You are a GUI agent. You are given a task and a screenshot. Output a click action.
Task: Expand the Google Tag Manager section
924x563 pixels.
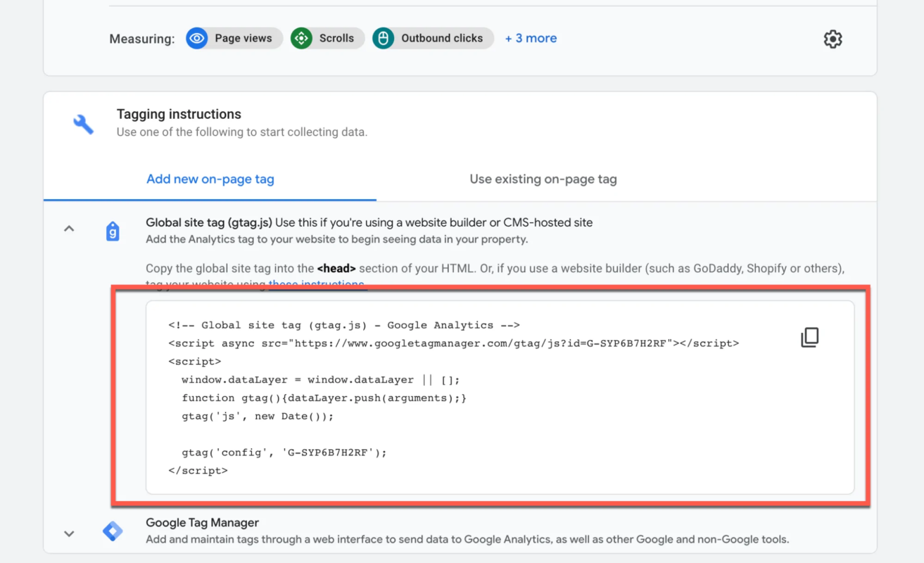(69, 533)
